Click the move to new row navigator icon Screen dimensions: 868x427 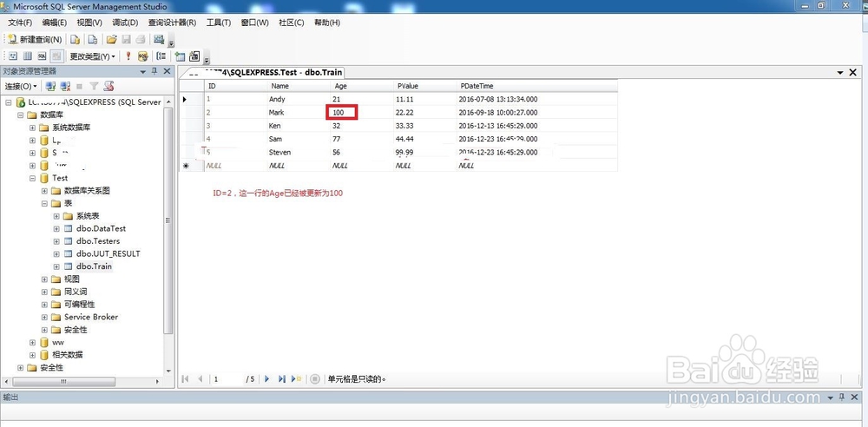click(297, 379)
